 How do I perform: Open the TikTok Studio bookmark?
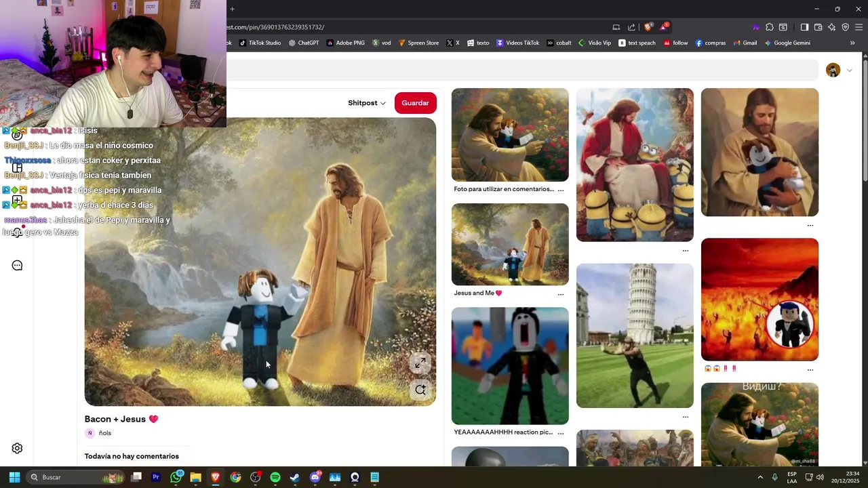260,43
